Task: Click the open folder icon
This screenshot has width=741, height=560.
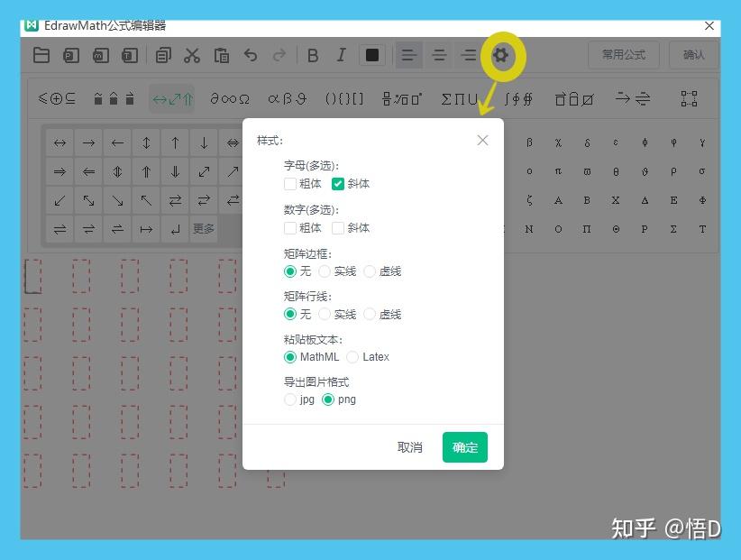Action: (x=41, y=55)
